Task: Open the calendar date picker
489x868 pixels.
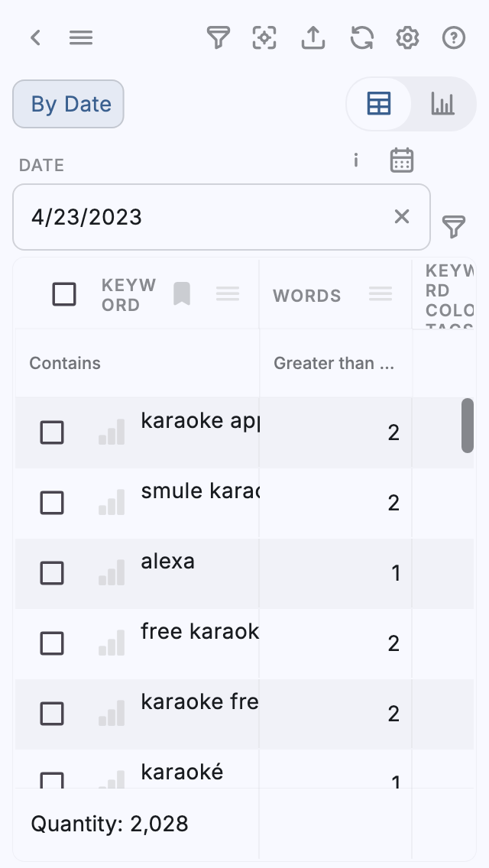Action: click(x=402, y=160)
